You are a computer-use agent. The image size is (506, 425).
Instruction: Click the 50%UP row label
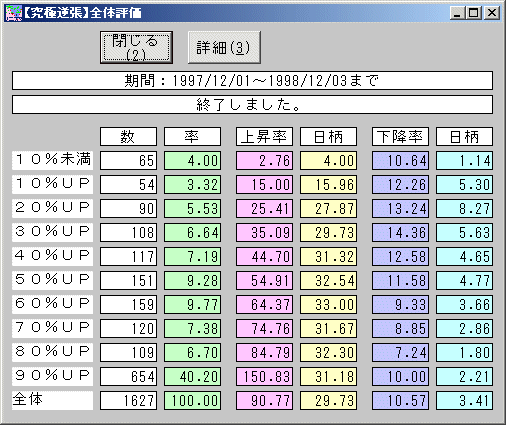point(52,280)
